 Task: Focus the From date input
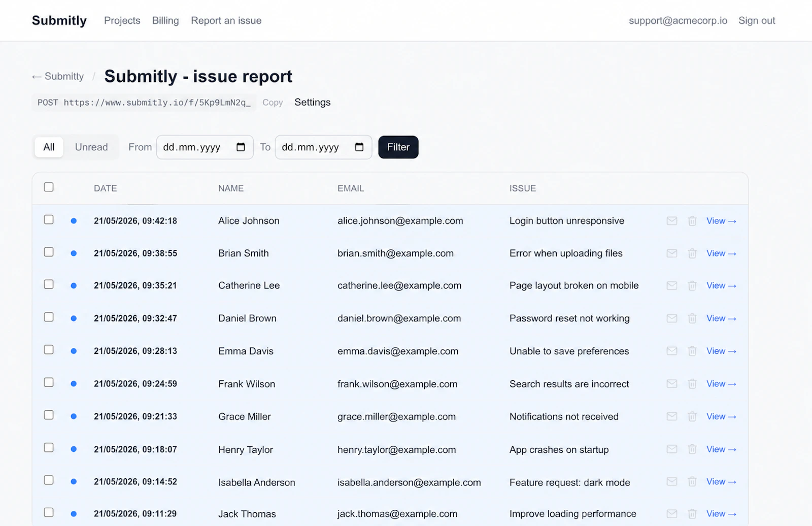[x=205, y=147]
